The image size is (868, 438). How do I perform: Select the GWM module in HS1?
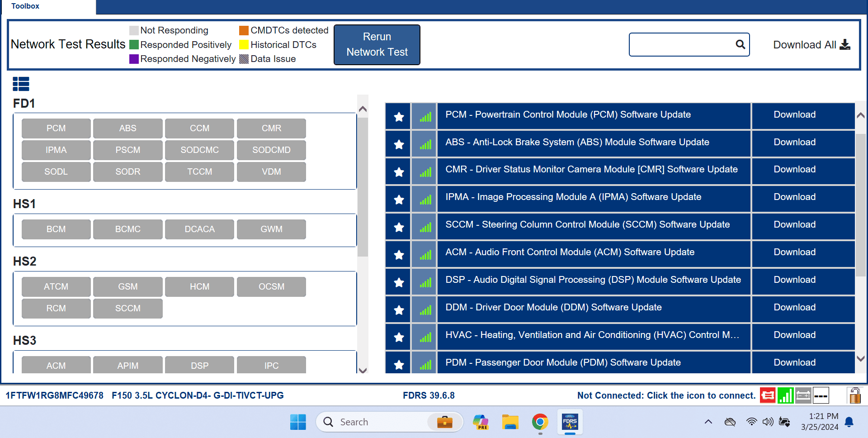coord(271,229)
